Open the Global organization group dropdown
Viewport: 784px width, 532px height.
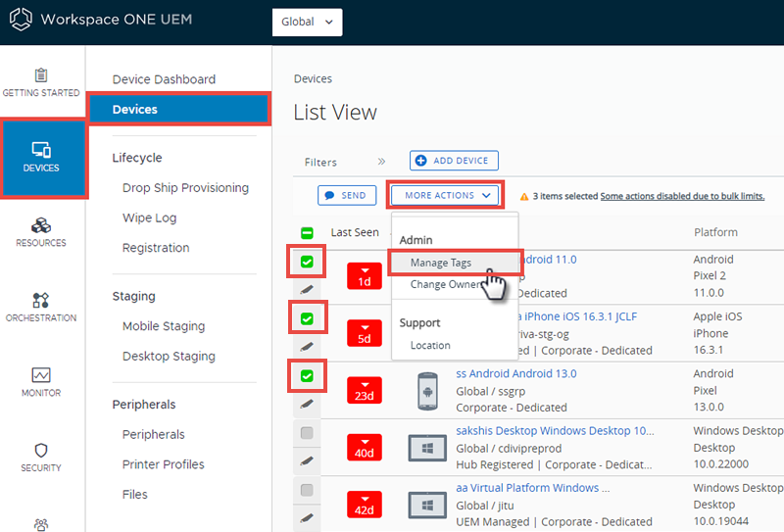click(x=307, y=22)
